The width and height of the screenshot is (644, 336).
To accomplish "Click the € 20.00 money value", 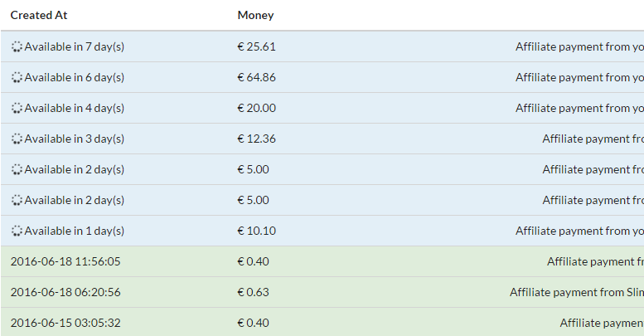I will tap(257, 108).
